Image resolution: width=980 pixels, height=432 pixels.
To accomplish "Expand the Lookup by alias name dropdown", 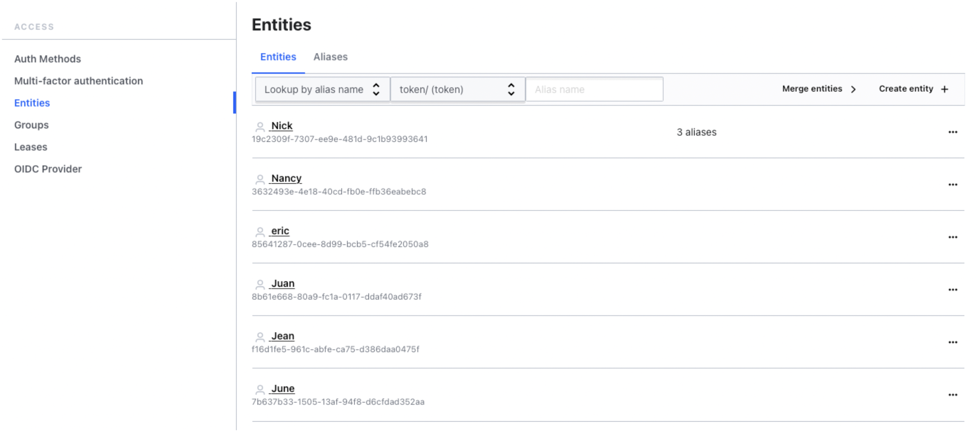I will click(x=322, y=90).
